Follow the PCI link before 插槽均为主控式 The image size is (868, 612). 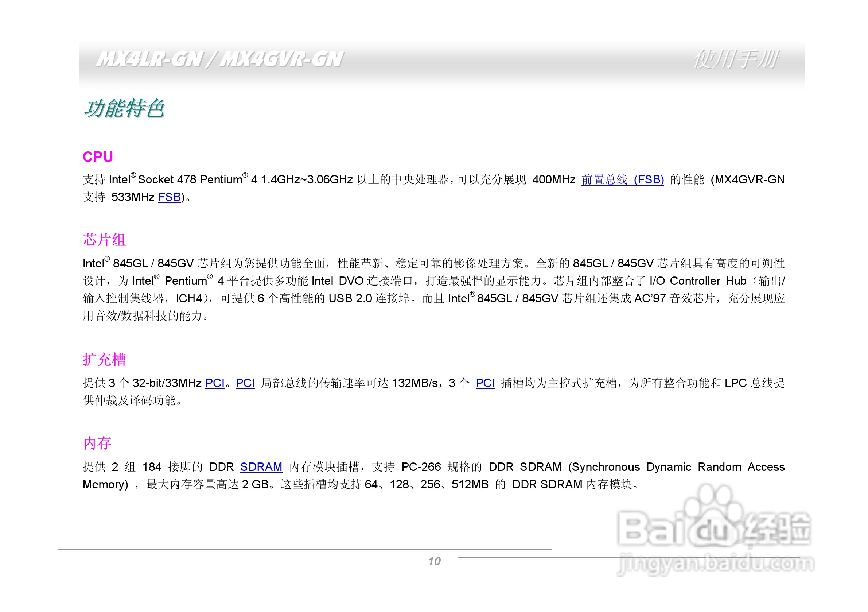[x=485, y=383]
